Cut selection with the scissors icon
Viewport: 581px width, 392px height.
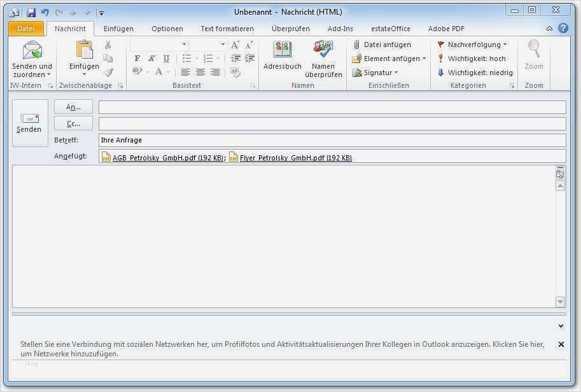click(108, 45)
